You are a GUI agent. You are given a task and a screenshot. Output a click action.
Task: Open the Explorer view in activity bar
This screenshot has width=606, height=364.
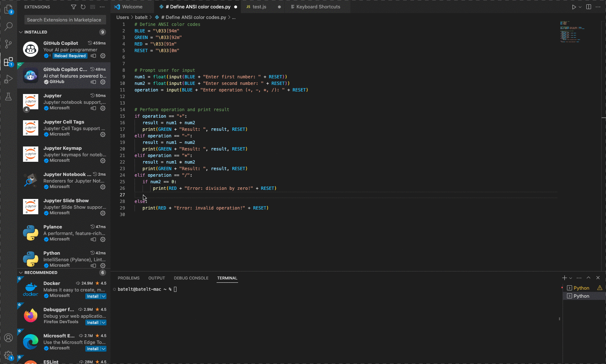(x=8, y=9)
